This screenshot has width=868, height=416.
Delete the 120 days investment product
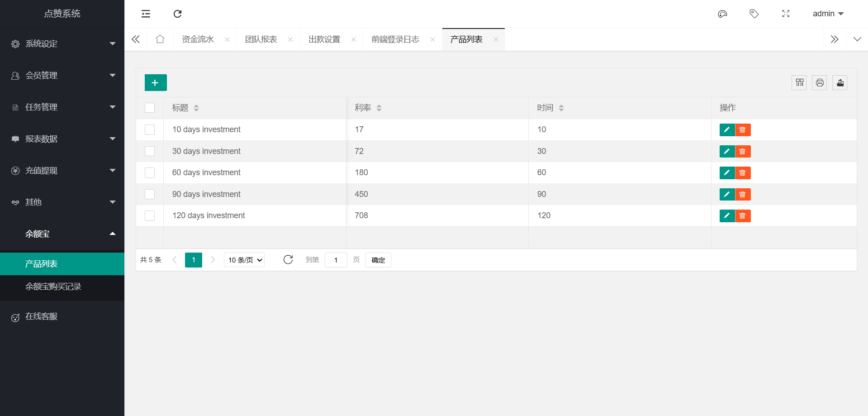(x=742, y=216)
